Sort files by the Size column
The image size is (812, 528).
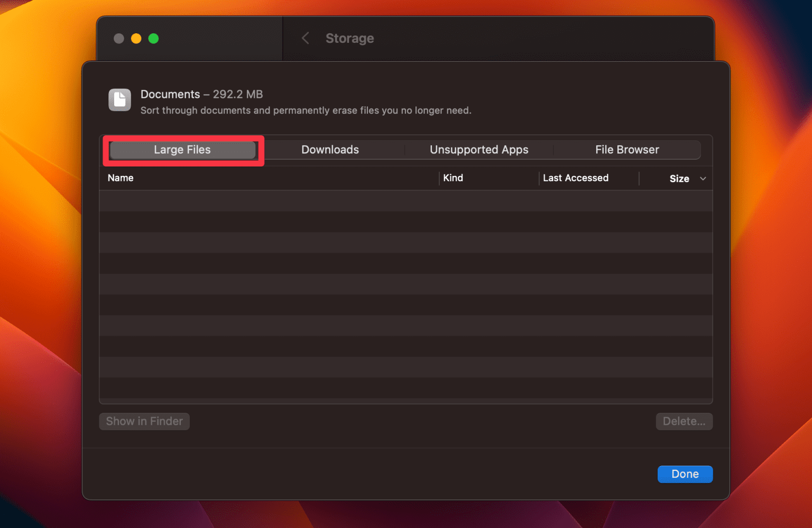tap(679, 178)
